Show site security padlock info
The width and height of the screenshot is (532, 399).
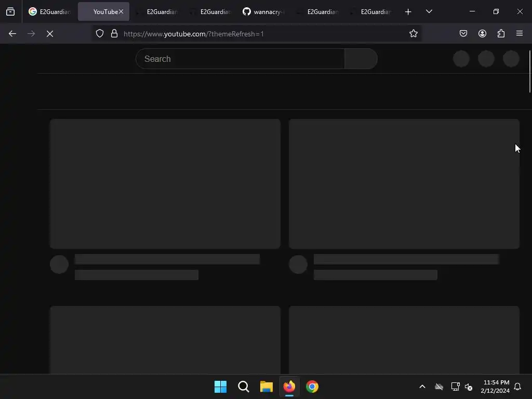click(114, 34)
